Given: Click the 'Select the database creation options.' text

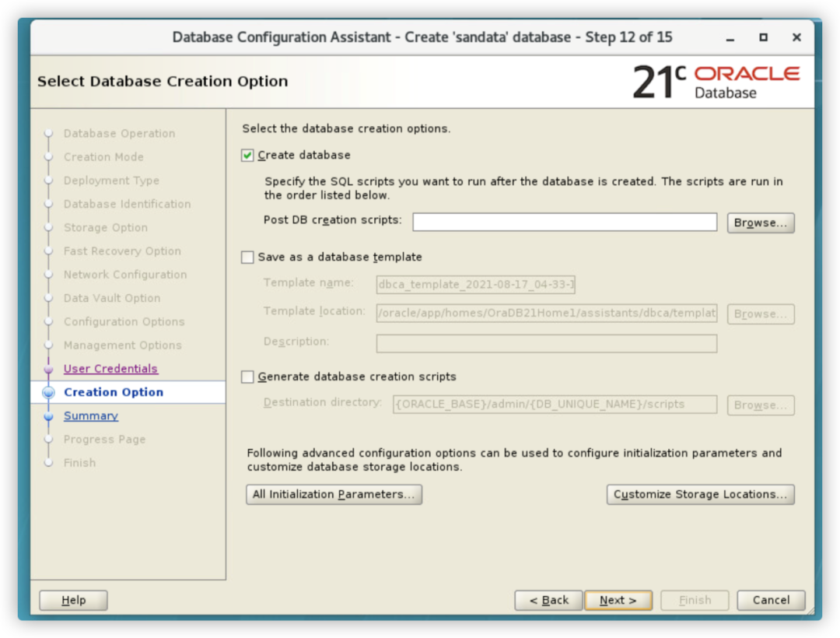Looking at the screenshot, I should coord(346,128).
